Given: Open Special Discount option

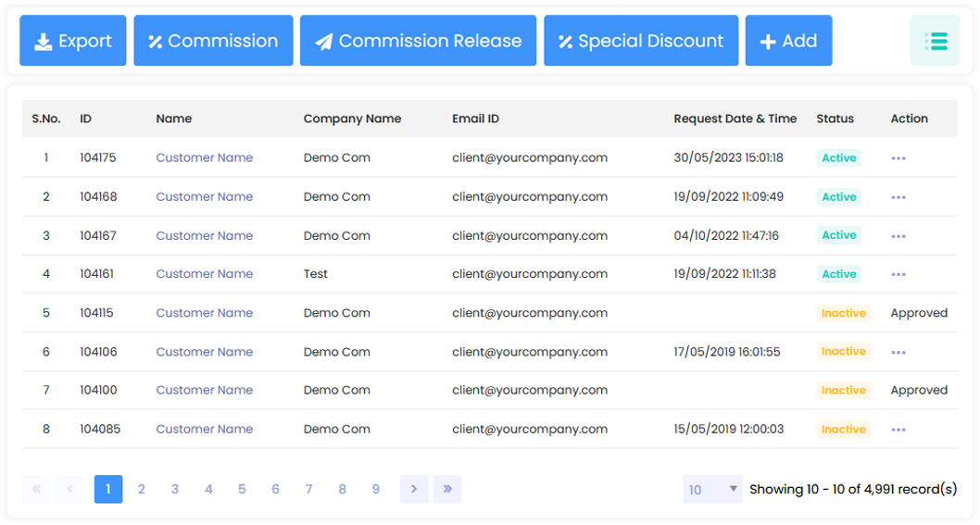Looking at the screenshot, I should click(640, 41).
